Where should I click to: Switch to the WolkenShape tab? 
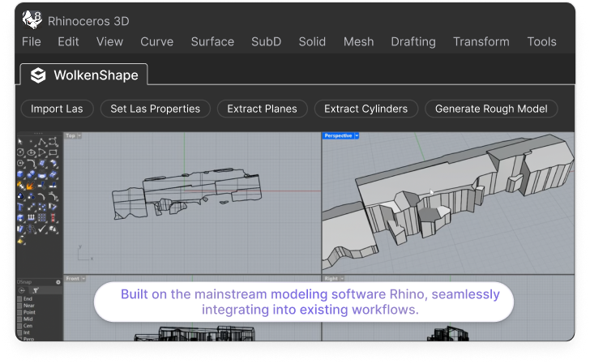(x=84, y=75)
